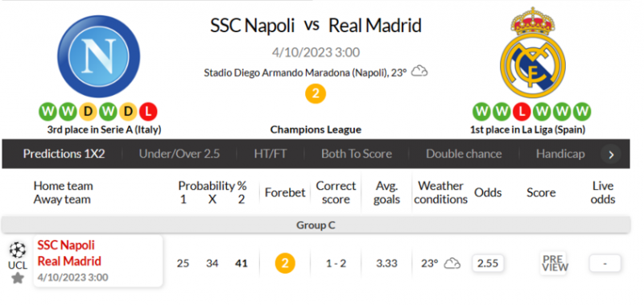The image size is (644, 305).
Task: Click the cloud weather icon near stadium name
Action: 419,72
